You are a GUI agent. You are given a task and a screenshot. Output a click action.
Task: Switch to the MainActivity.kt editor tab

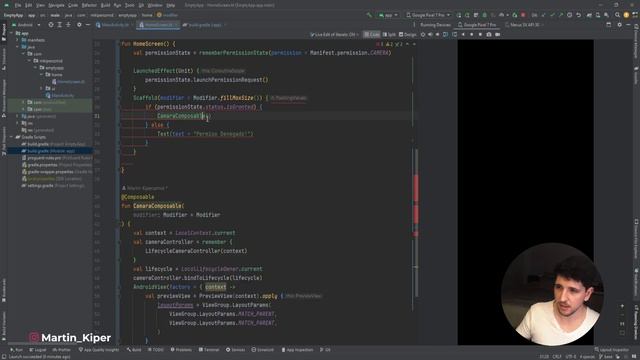[115, 25]
